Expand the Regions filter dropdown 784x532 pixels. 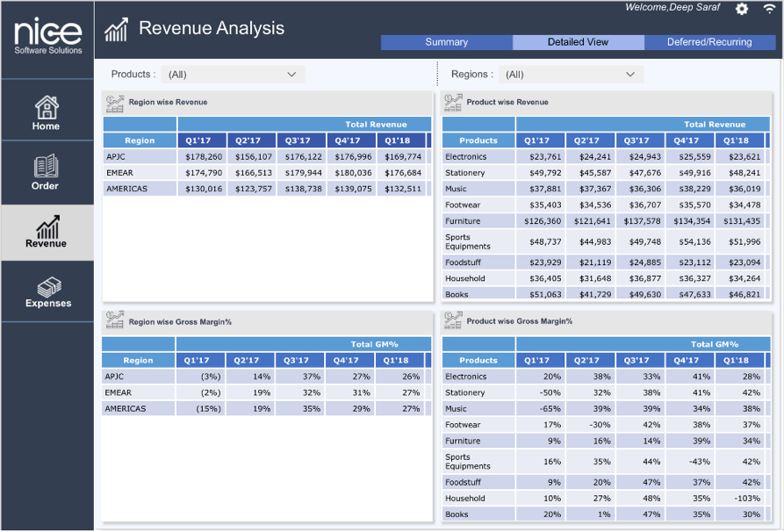point(570,75)
